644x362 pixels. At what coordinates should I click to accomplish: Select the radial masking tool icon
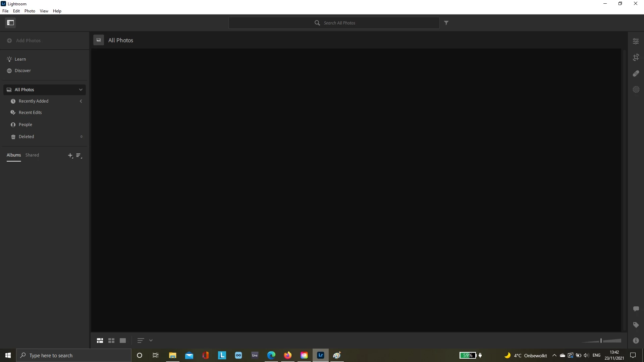coord(636,89)
